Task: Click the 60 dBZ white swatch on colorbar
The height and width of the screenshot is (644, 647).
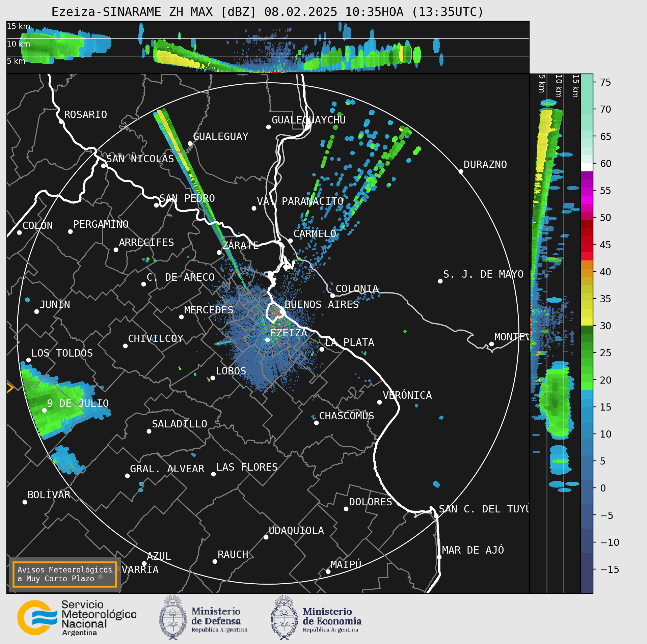Action: click(x=587, y=167)
